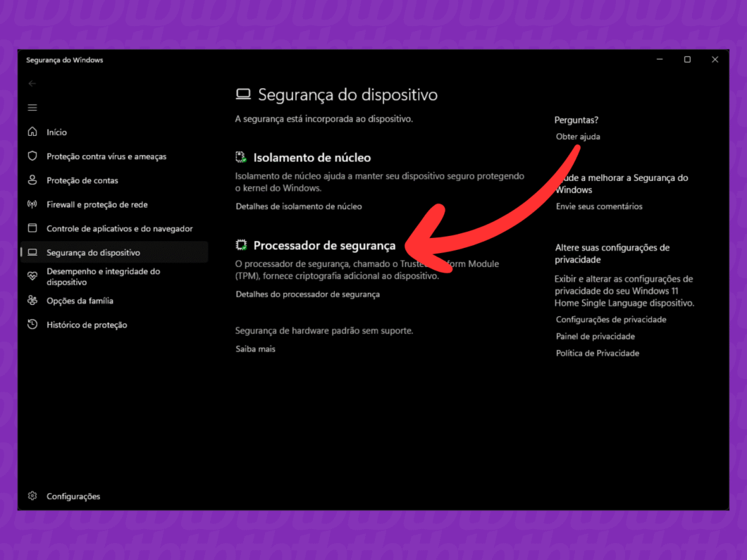Toggle the sidebar with the hamburger menu
The image size is (747, 560).
pyautogui.click(x=32, y=107)
